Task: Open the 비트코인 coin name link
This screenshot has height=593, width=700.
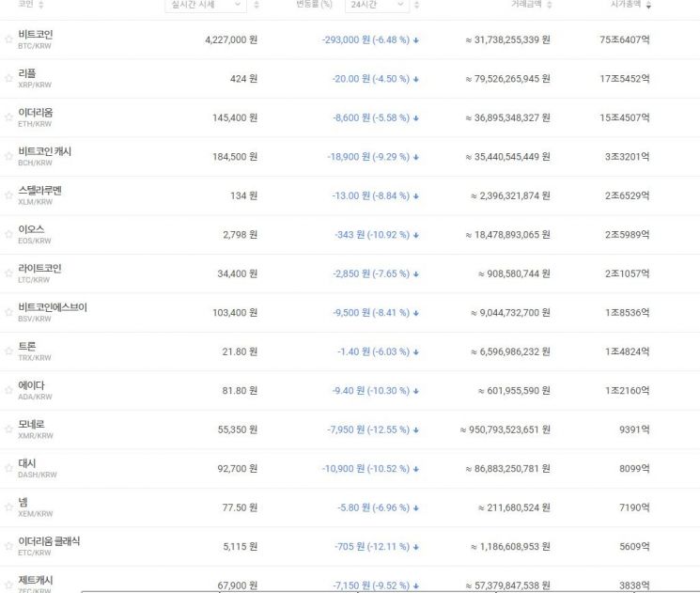Action: point(36,35)
